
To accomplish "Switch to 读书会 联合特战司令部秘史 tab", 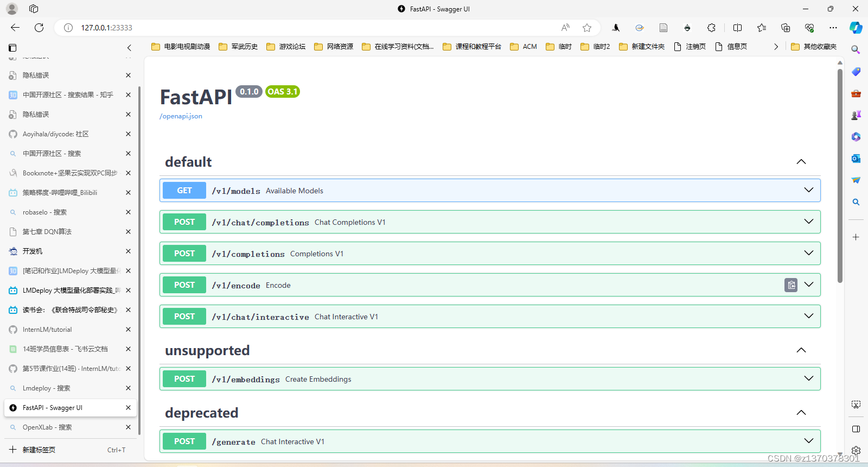I will point(71,310).
